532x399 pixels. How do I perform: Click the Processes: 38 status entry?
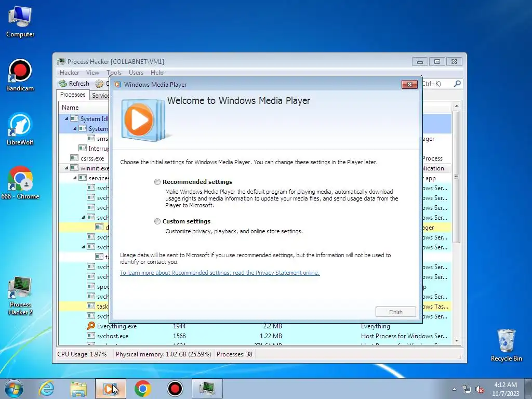click(x=234, y=354)
